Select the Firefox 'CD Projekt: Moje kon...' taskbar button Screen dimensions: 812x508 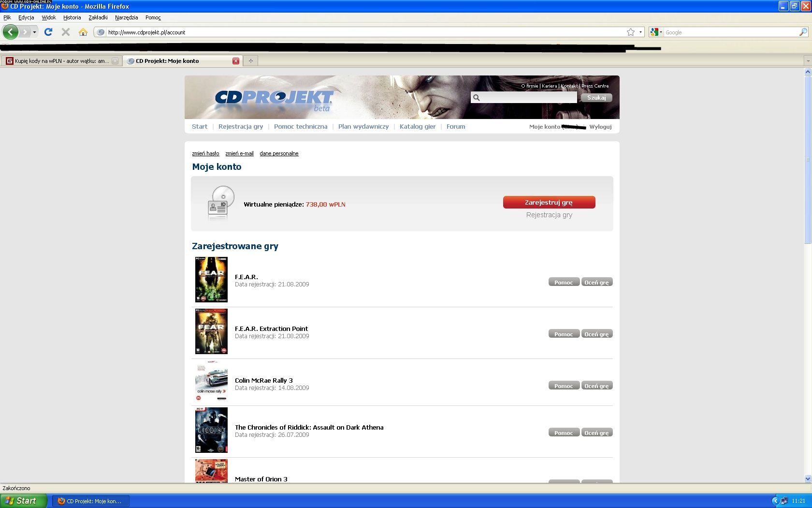point(92,501)
